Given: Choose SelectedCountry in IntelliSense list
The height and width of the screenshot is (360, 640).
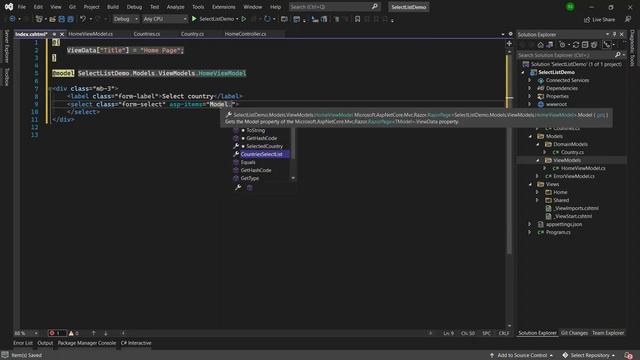Looking at the screenshot, I should [264, 146].
